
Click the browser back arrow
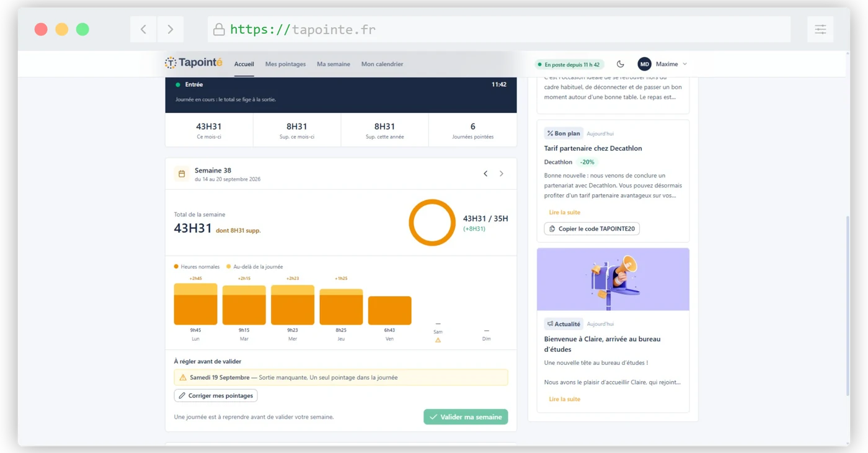coord(143,29)
